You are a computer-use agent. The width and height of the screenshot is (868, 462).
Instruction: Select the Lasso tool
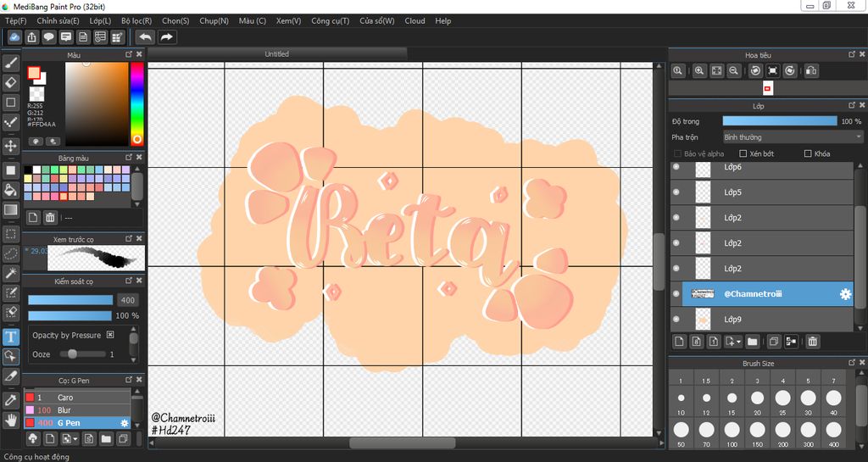(10, 253)
